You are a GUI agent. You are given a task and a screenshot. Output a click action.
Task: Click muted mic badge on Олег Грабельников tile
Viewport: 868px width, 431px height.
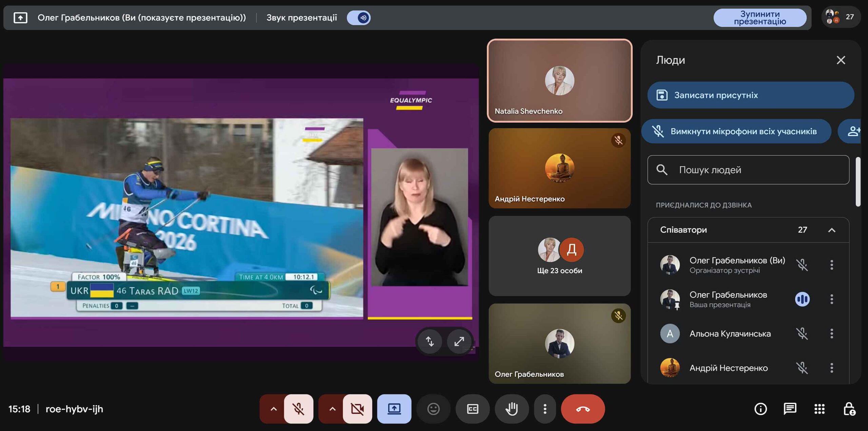coord(618,316)
